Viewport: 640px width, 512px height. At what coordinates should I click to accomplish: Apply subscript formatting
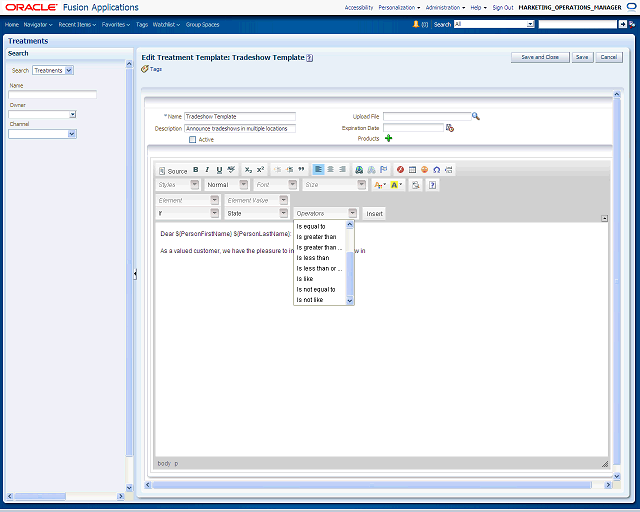(x=248, y=170)
